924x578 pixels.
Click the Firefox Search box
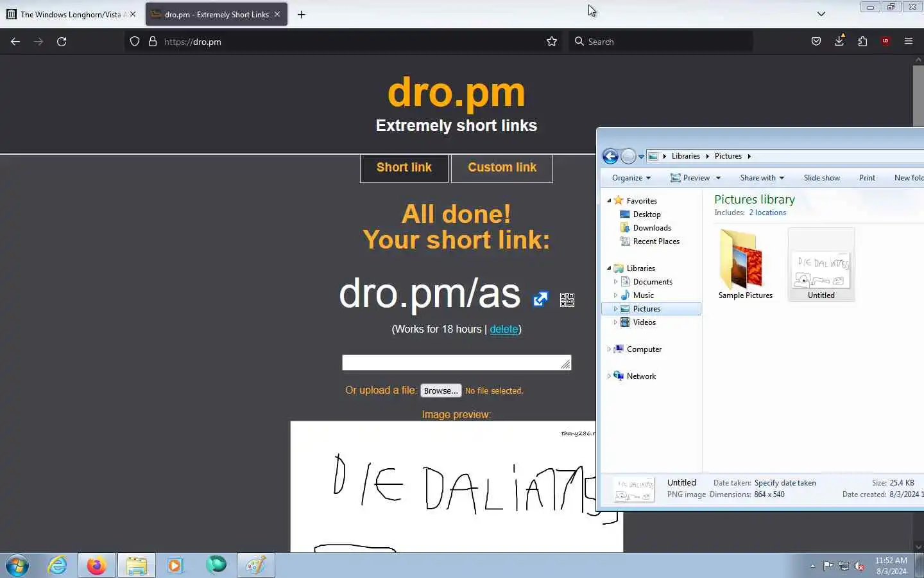coord(661,42)
